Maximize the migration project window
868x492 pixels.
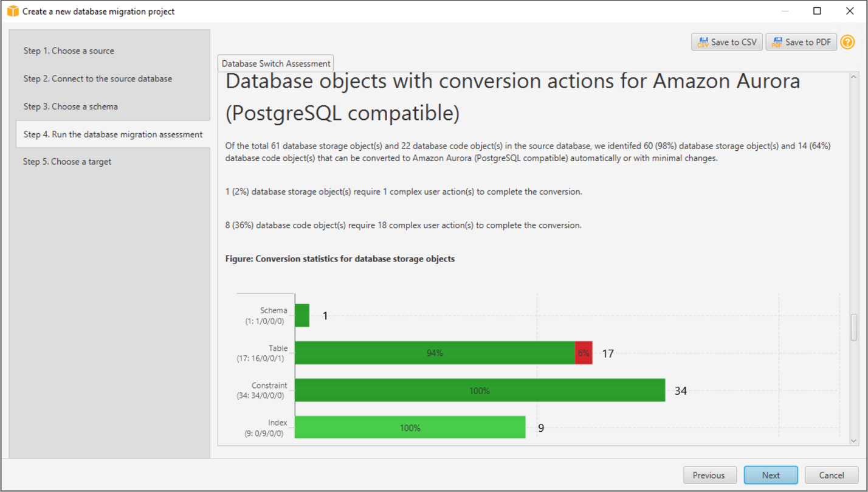[x=817, y=11]
